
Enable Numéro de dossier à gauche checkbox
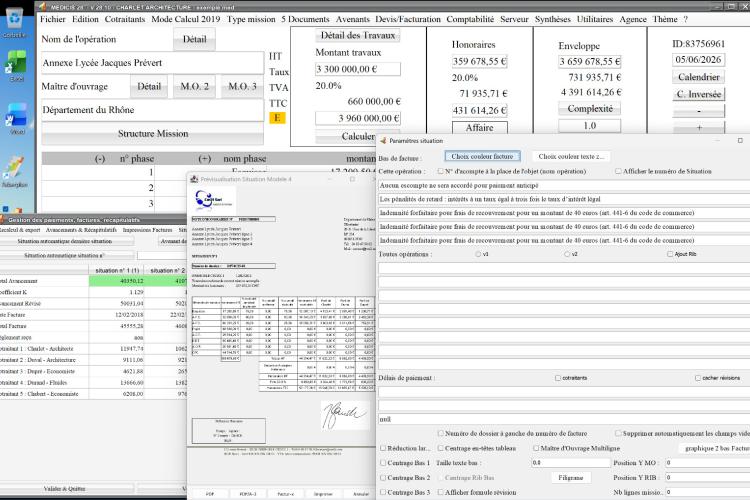point(441,433)
